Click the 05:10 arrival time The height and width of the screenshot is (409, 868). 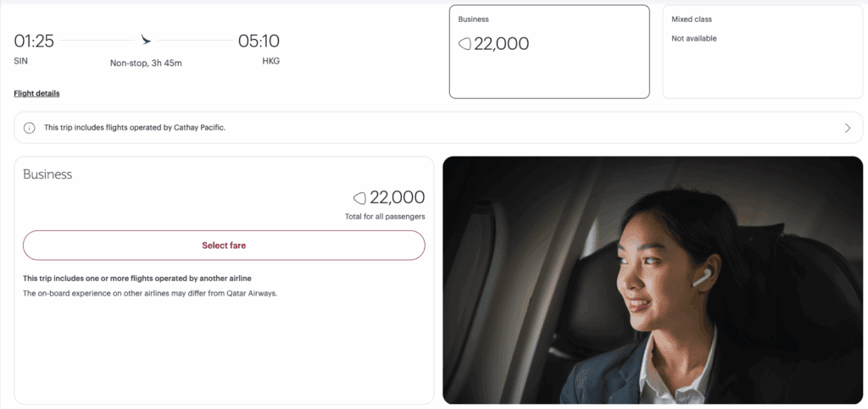click(x=259, y=41)
